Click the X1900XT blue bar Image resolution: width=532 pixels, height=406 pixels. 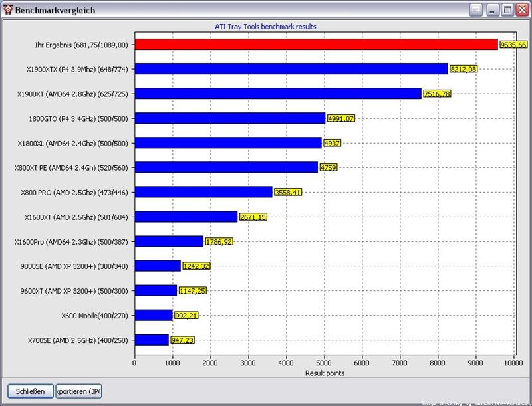[x=278, y=94]
